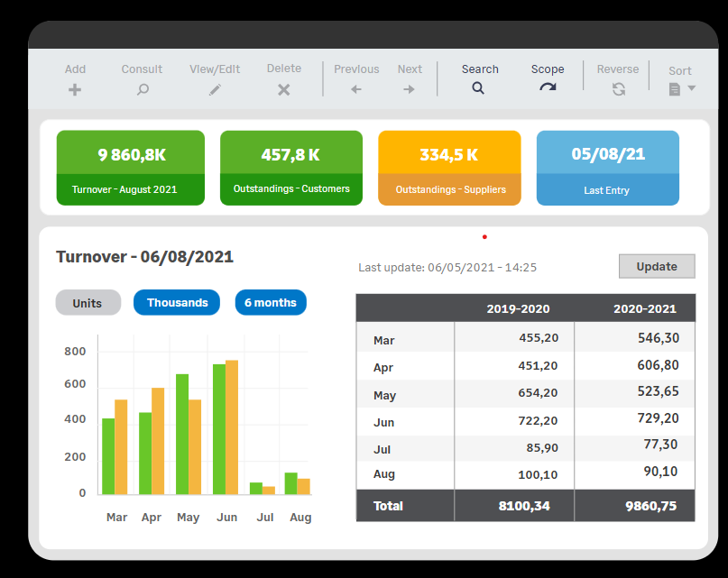The width and height of the screenshot is (728, 578).
Task: Select the Outstandings - Customers tile
Action: point(290,168)
